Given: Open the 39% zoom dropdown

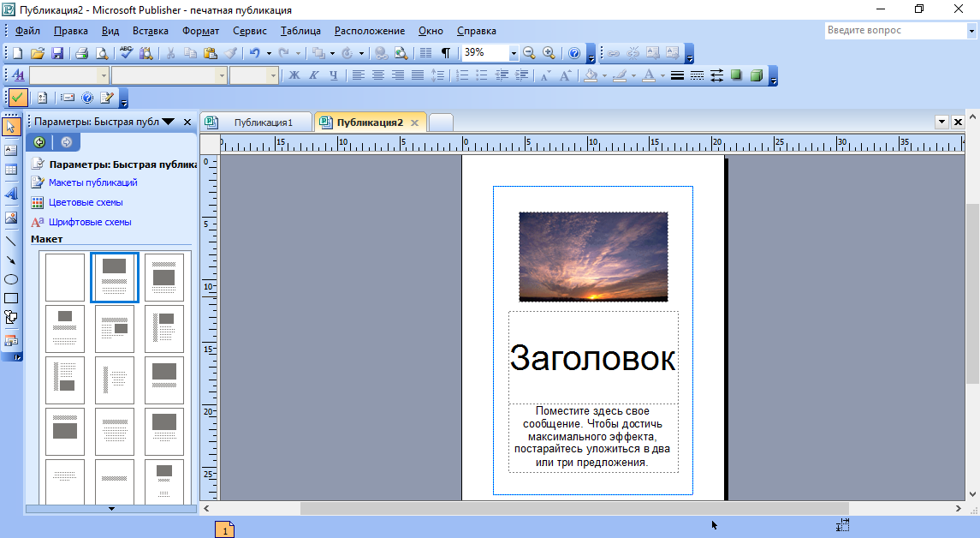Looking at the screenshot, I should tap(514, 53).
